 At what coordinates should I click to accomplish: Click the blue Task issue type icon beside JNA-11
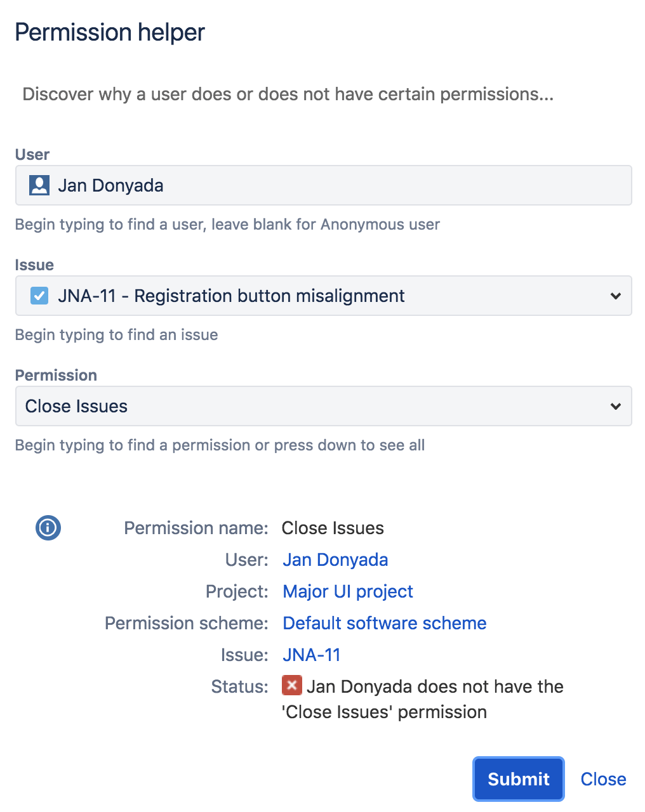click(39, 296)
